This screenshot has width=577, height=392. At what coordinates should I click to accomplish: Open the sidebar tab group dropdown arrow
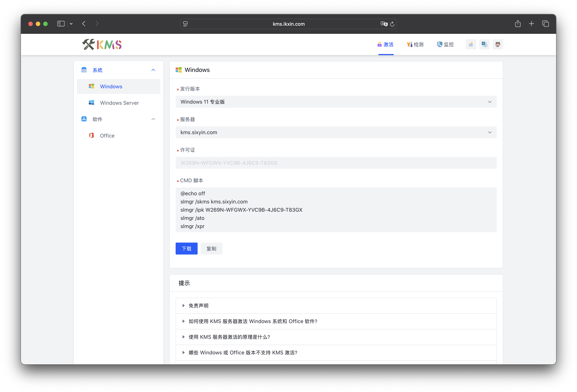tap(71, 24)
